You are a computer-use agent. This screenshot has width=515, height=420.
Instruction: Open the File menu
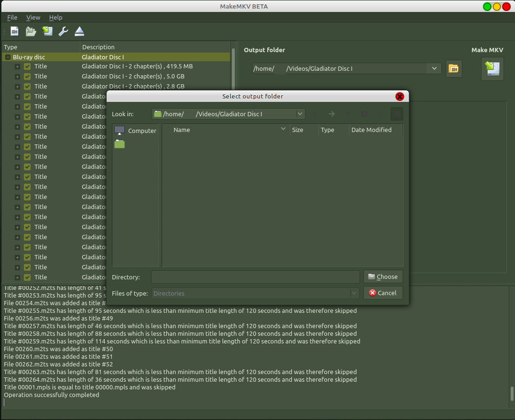pos(12,17)
